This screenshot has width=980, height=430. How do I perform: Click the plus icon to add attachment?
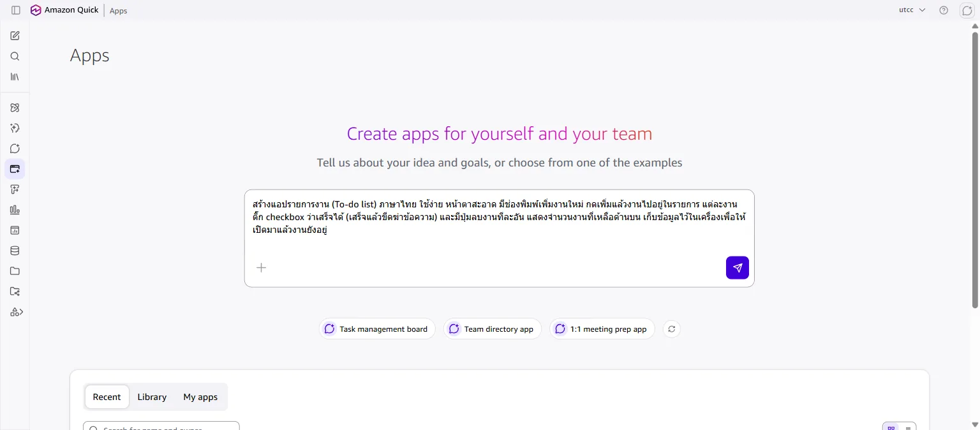pos(261,267)
